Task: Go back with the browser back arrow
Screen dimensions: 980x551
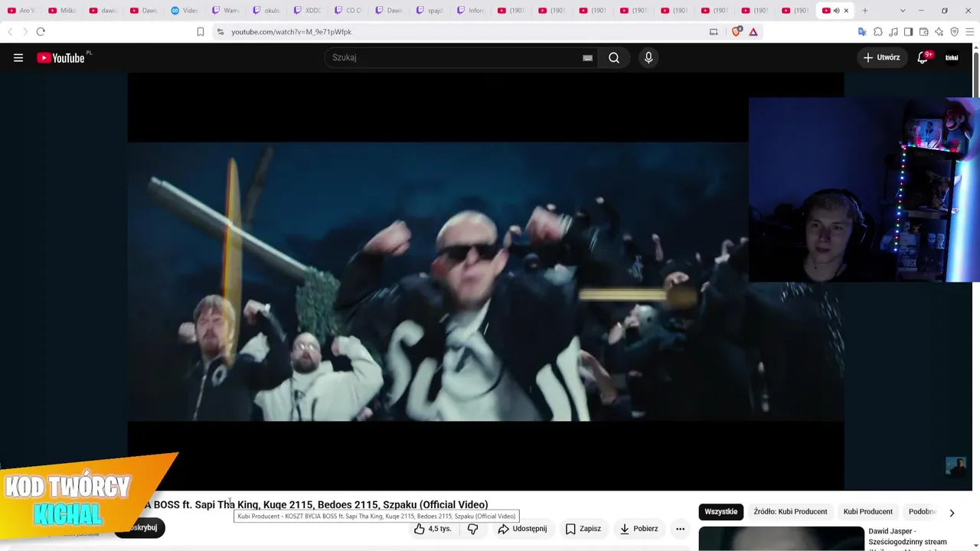Action: (10, 31)
